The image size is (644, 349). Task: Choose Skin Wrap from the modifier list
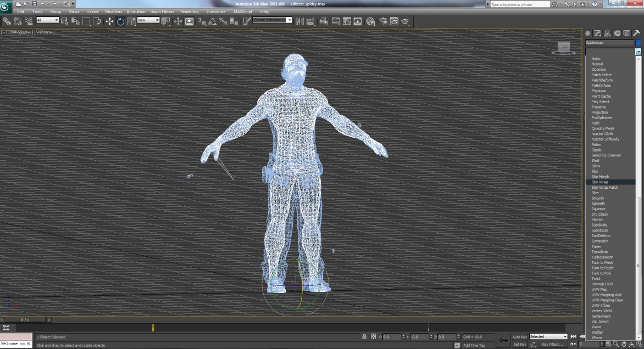tap(599, 182)
